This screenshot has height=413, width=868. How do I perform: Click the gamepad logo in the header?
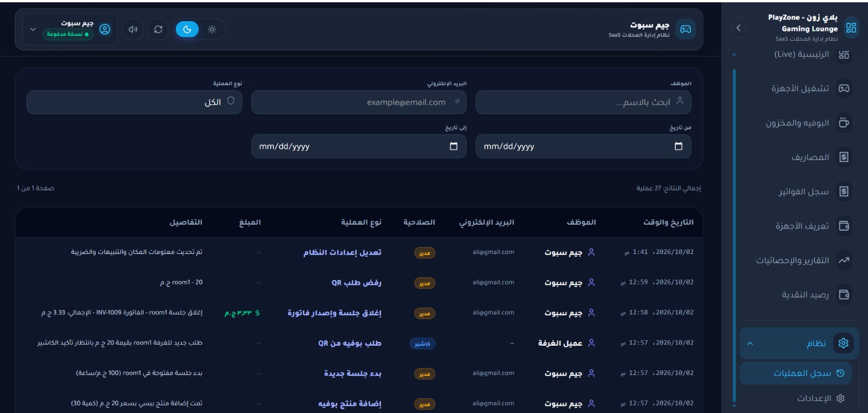[x=686, y=29]
